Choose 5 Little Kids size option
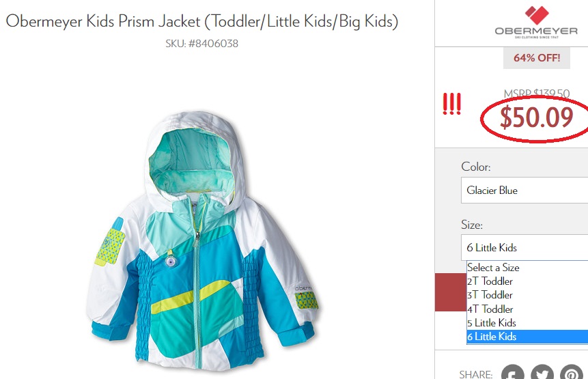 527,323
